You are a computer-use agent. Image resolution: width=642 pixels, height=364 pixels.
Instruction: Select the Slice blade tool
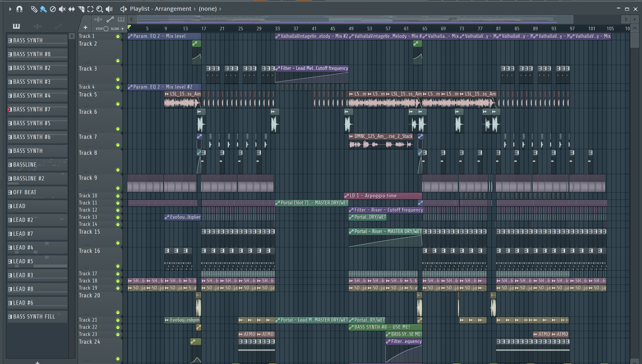click(x=81, y=9)
